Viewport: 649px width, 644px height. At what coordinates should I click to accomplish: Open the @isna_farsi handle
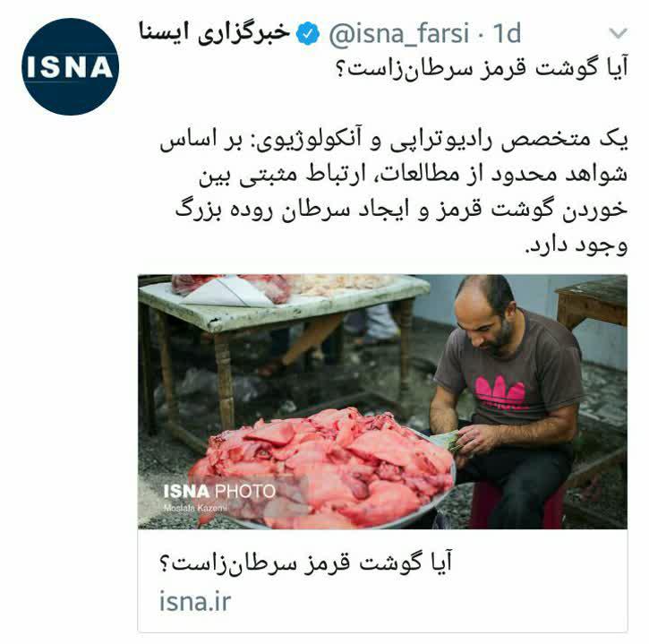click(399, 33)
